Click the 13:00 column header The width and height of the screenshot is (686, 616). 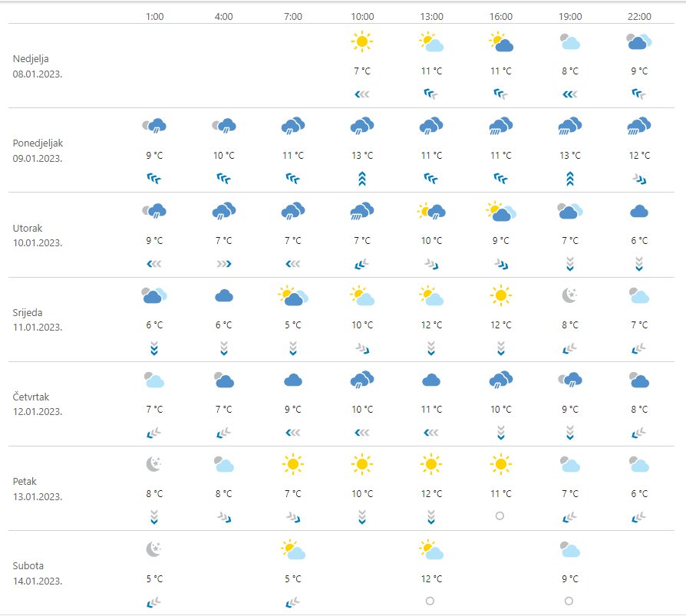point(431,15)
